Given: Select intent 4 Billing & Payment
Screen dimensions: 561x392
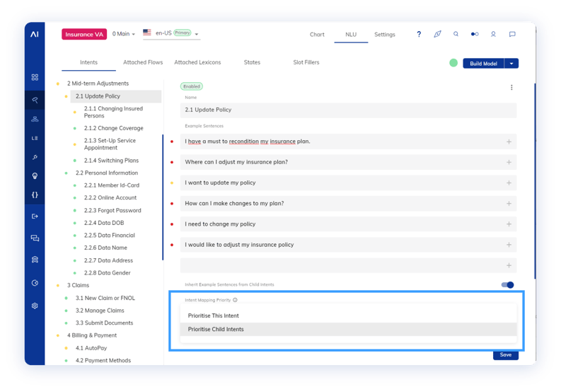Looking at the screenshot, I should point(92,335).
